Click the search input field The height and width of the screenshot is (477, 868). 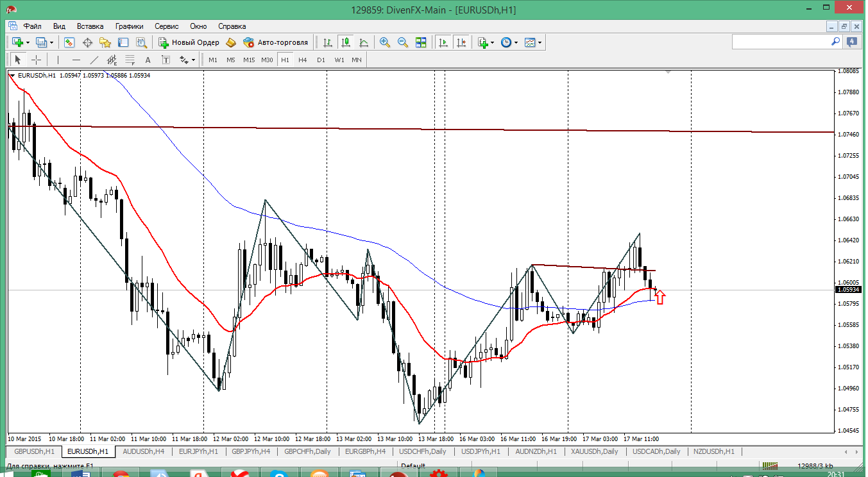pos(781,42)
